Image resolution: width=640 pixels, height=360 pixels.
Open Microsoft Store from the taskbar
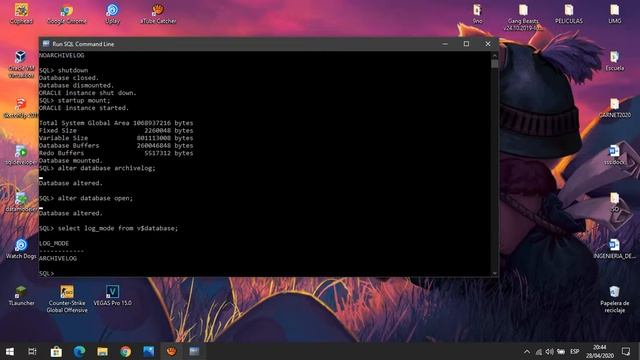pyautogui.click(x=56, y=351)
